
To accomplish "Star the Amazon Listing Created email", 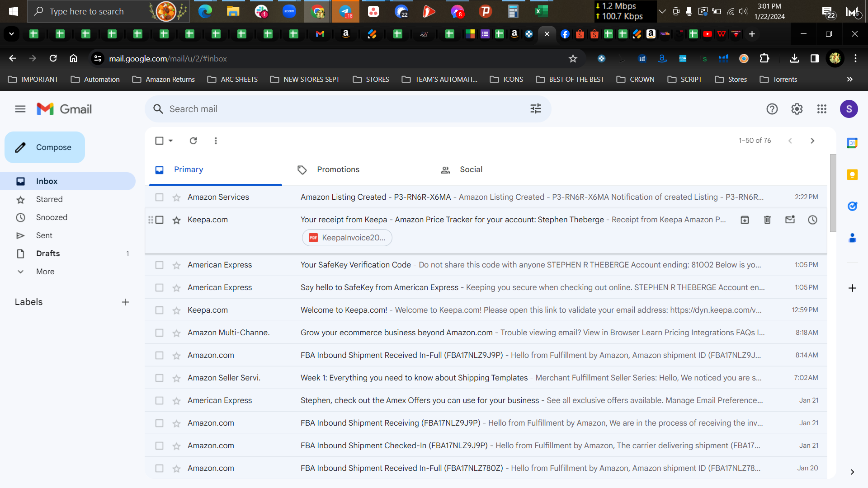I will coord(176,197).
